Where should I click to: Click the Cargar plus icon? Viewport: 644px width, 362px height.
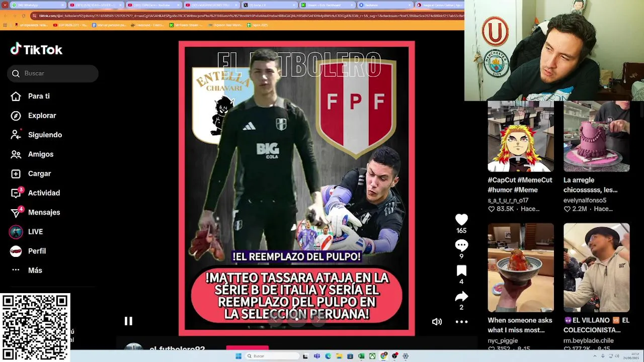tap(16, 173)
